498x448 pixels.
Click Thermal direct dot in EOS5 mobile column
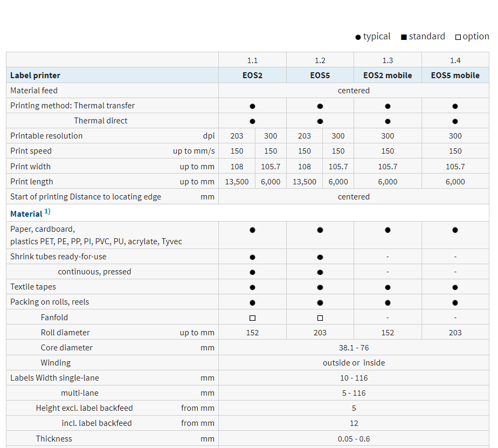tap(455, 121)
